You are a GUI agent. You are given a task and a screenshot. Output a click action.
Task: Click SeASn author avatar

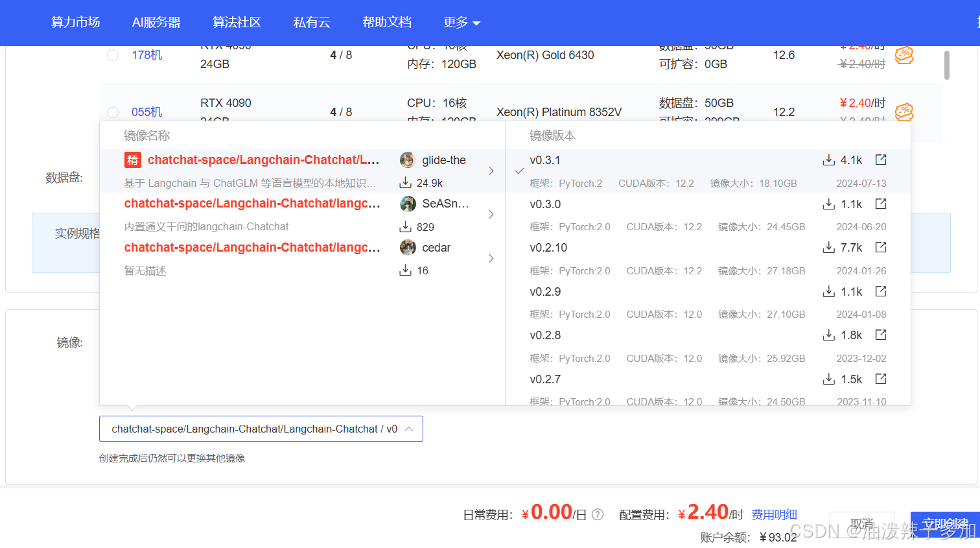[x=408, y=204]
